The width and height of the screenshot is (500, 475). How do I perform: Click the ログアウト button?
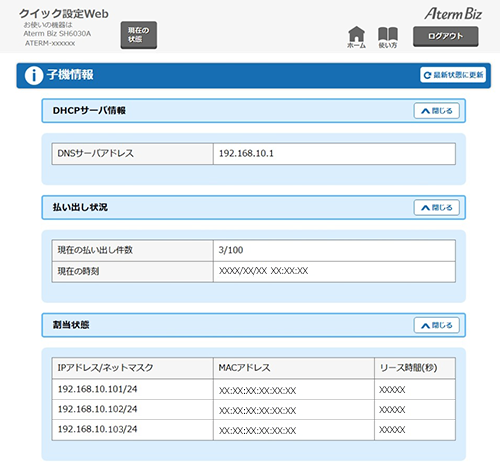(x=446, y=36)
